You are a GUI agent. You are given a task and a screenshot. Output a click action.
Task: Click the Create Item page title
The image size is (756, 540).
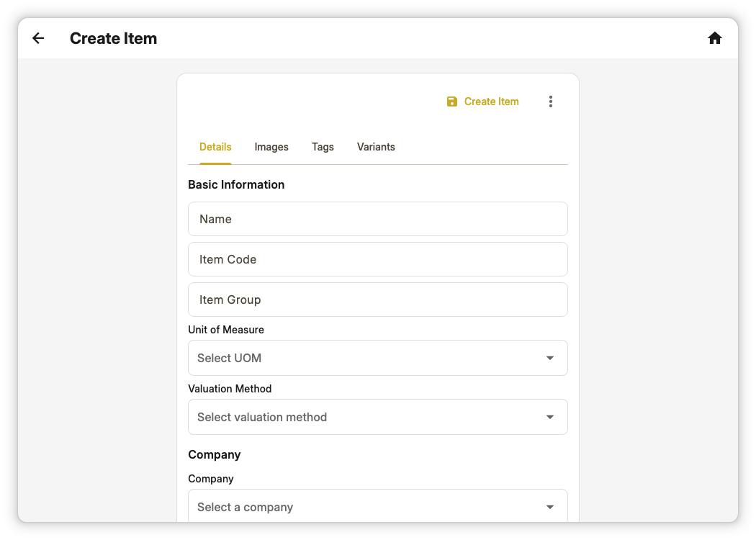click(x=113, y=38)
